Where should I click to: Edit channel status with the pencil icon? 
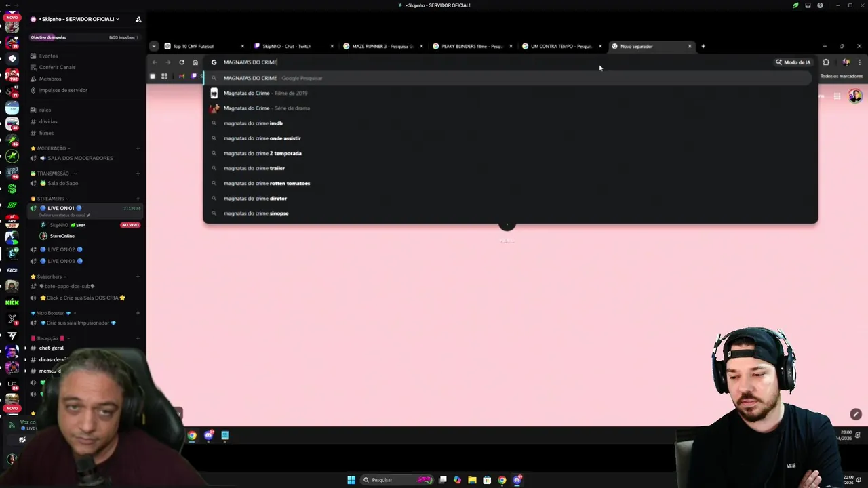88,215
